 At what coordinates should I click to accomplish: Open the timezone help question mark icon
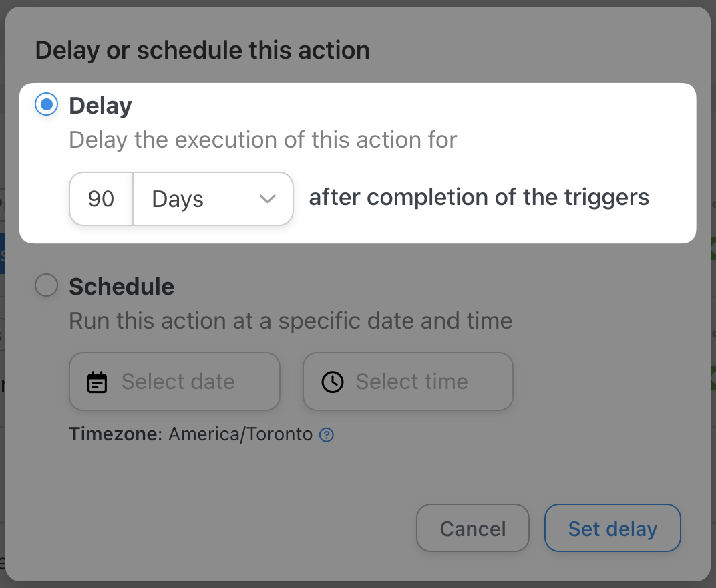(x=326, y=435)
